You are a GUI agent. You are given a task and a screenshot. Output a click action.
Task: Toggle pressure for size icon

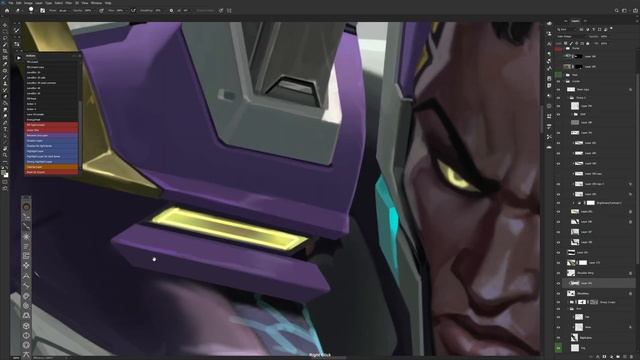[x=221, y=10]
